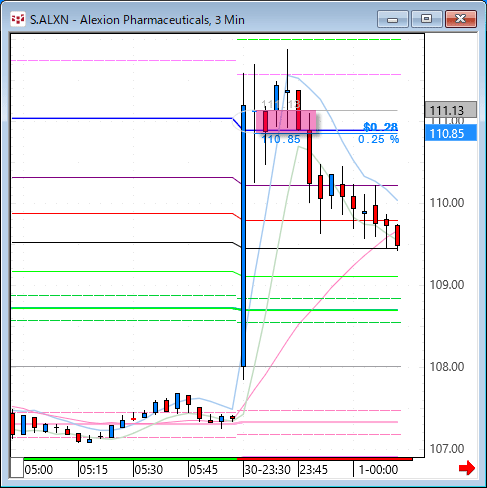Click the 111.13 price label on scale
The height and width of the screenshot is (488, 487).
pyautogui.click(x=451, y=110)
